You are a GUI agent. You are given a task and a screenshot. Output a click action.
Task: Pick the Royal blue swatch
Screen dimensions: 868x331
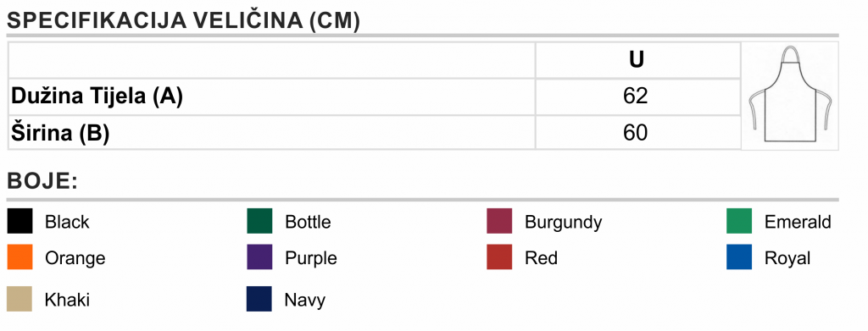coord(739,257)
